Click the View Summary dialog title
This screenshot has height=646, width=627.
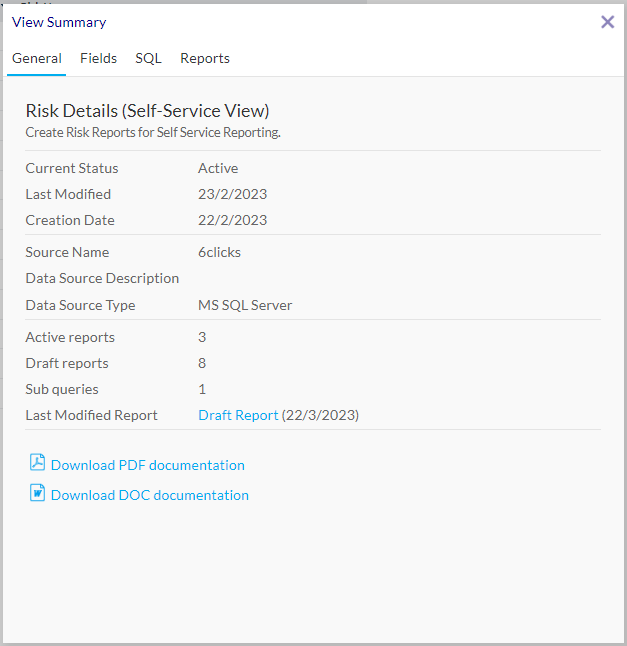[x=59, y=22]
